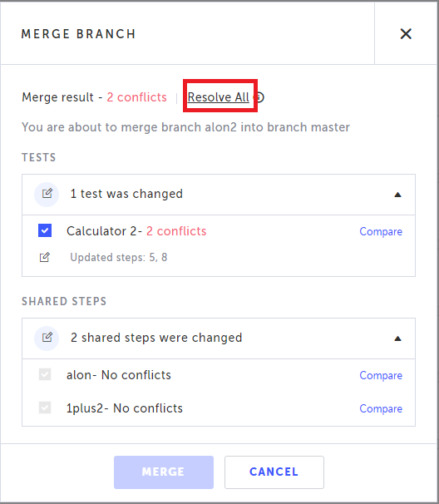
Task: Open Compare for alon shared step
Action: point(381,375)
